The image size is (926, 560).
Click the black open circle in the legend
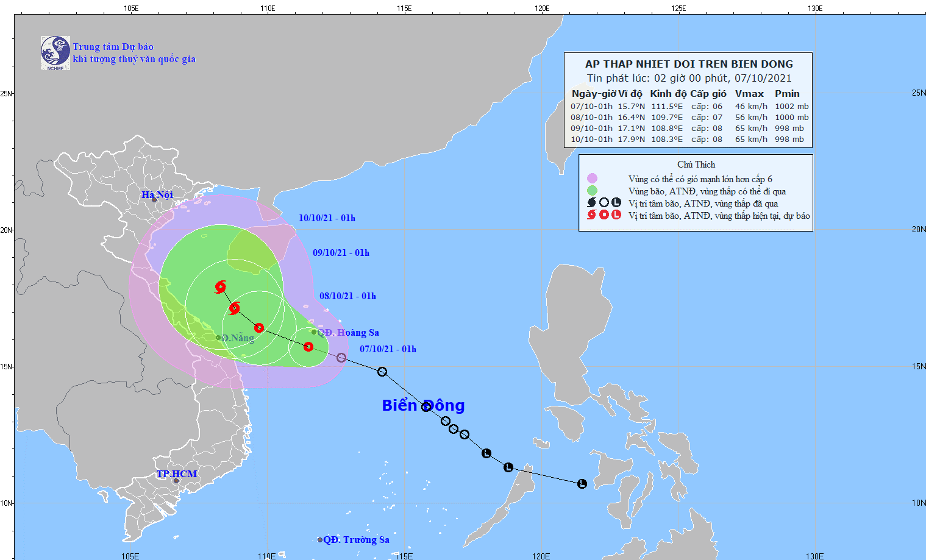[x=604, y=203]
